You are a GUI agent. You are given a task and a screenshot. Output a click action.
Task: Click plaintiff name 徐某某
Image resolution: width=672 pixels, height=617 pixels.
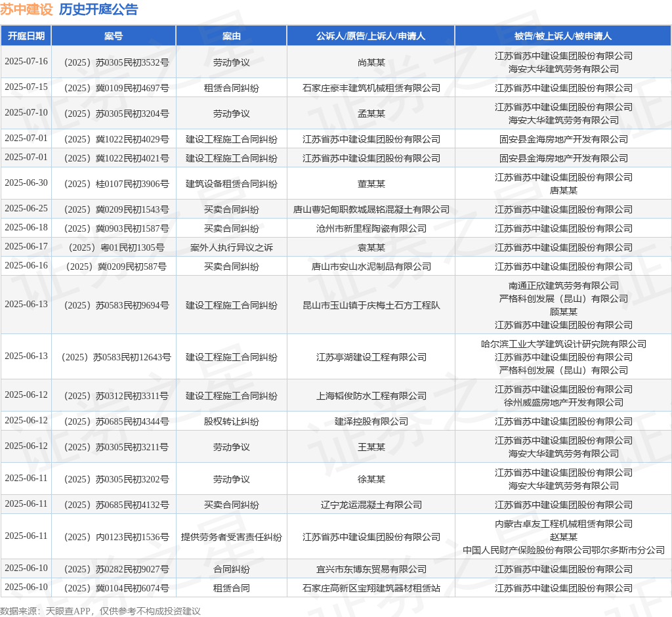(x=371, y=479)
